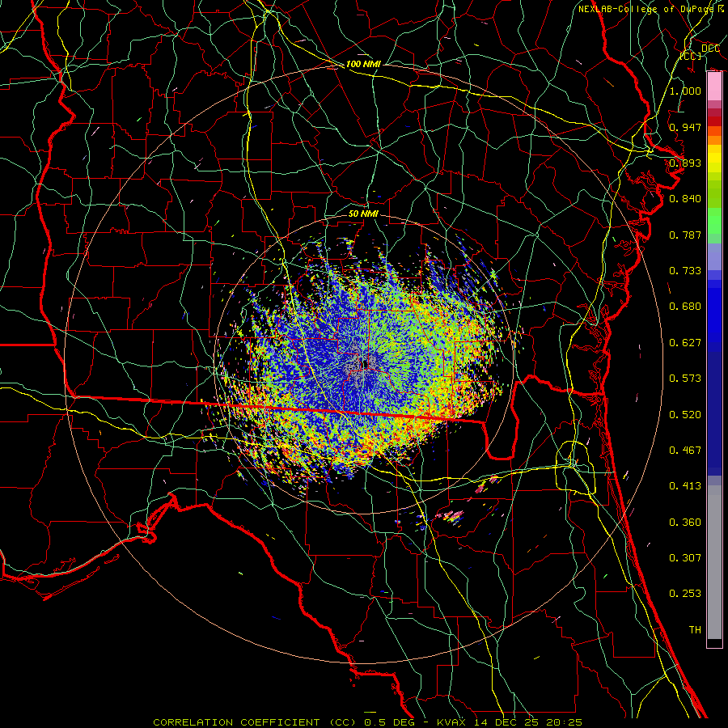Click the 0.787 legend value

685,235
